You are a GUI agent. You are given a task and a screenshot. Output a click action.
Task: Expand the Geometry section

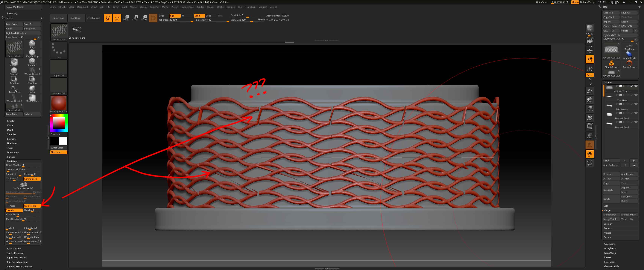(x=609, y=244)
